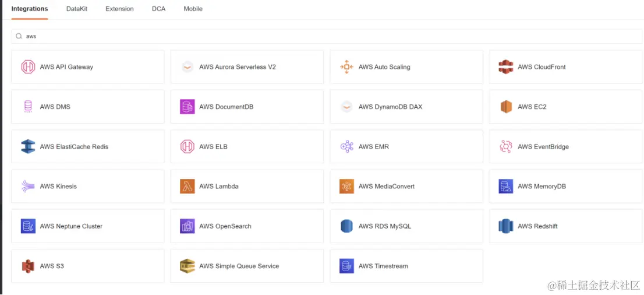Open the AWS EC2 icon
Screen dimensions: 644x295
506,107
